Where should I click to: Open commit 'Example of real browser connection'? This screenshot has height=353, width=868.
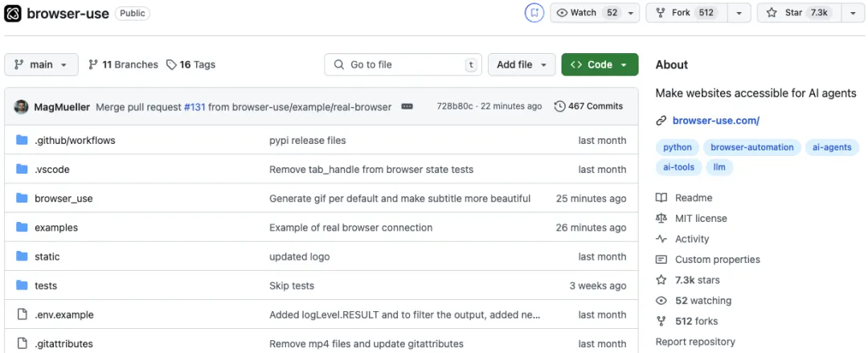[351, 228]
